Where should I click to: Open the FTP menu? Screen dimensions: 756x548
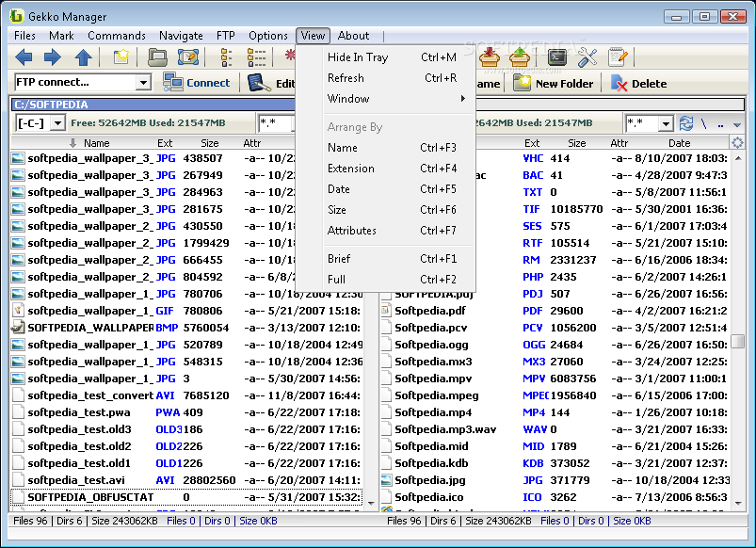(x=226, y=36)
